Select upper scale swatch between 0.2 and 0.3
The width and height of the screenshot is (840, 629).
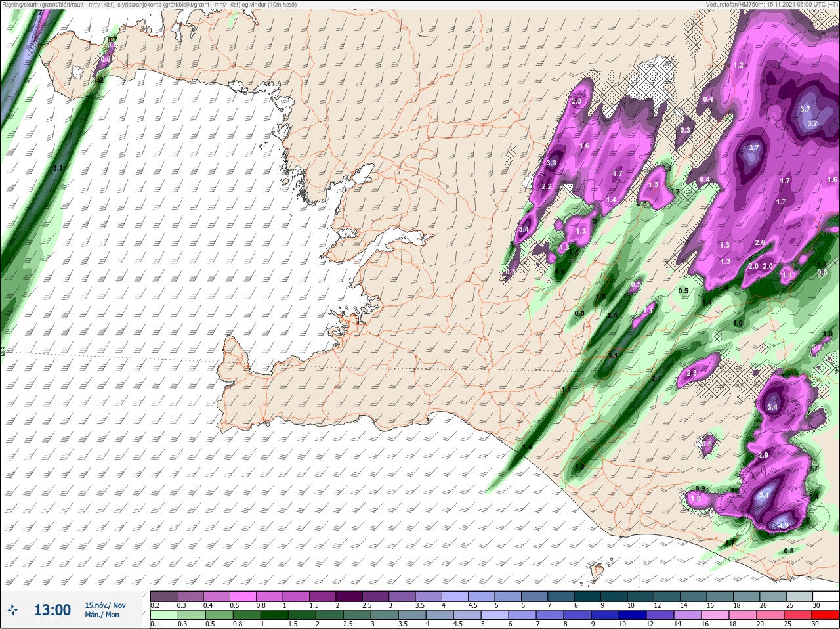(164, 596)
